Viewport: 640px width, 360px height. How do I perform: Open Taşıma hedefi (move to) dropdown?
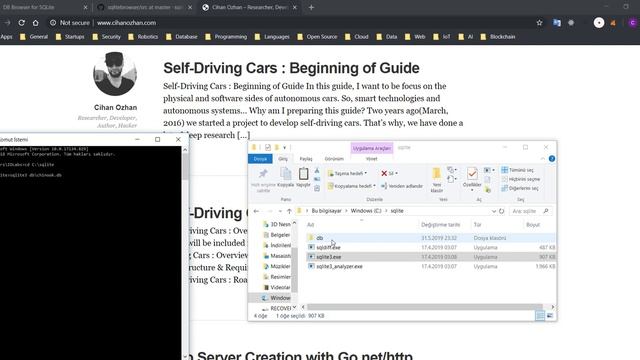347,173
